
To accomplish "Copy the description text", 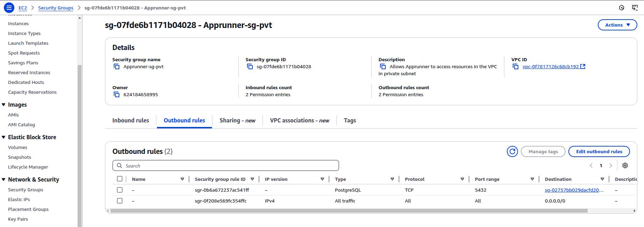I will point(383,66).
